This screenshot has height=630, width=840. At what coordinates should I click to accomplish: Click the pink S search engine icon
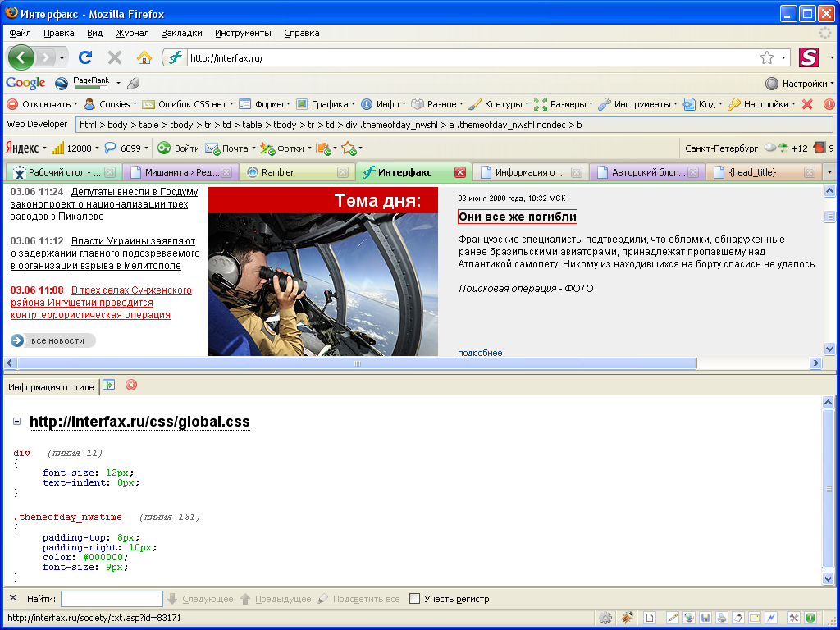pos(808,57)
